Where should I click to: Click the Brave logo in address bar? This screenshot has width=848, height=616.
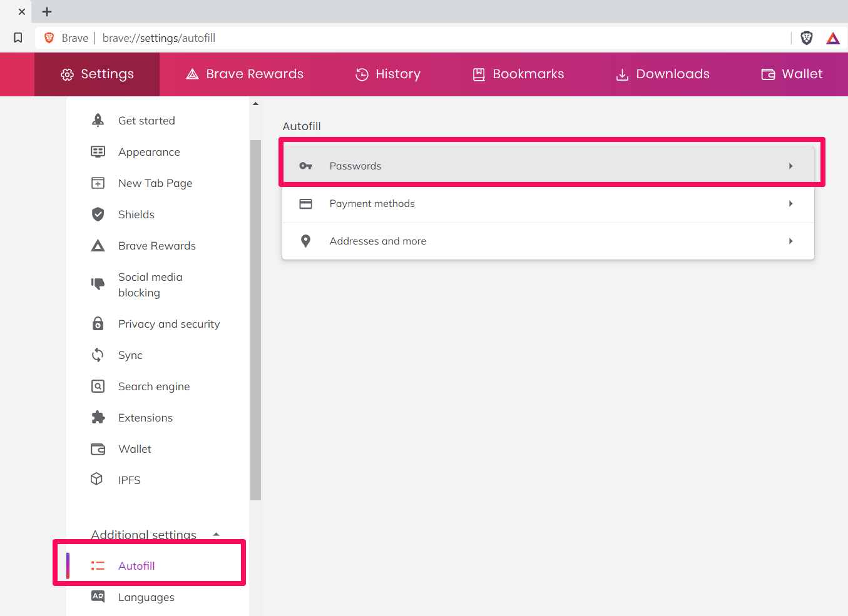(49, 38)
